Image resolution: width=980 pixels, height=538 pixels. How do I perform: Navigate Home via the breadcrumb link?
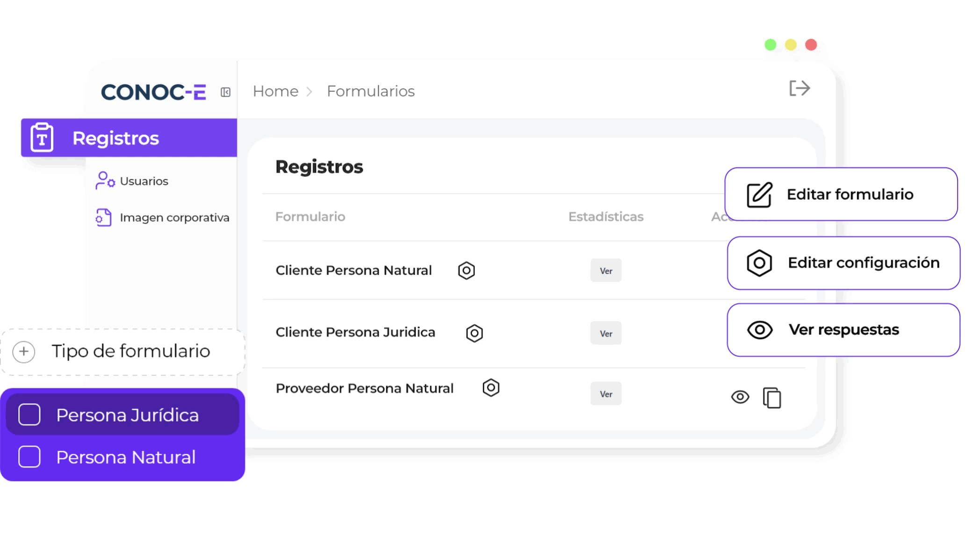pyautogui.click(x=275, y=91)
